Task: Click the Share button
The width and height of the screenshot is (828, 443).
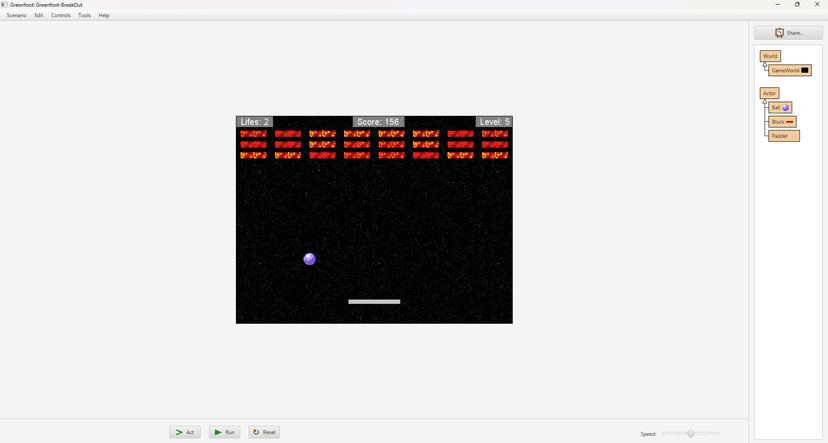Action: [x=788, y=33]
